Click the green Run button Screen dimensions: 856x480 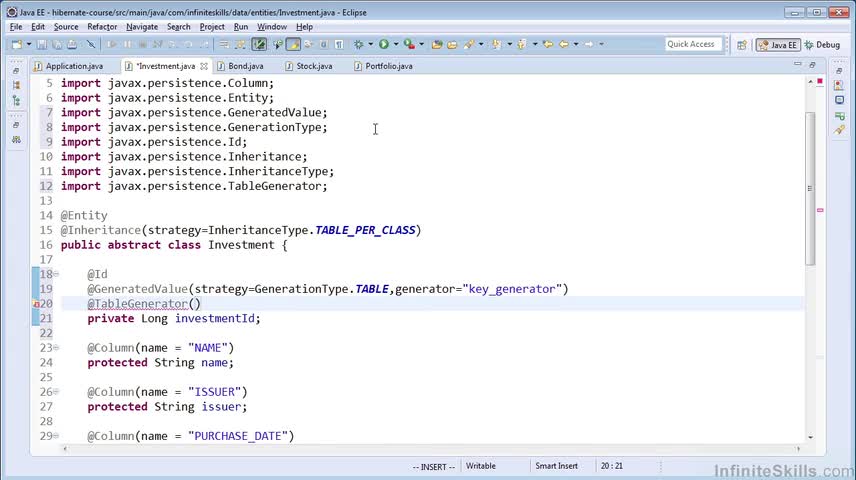[384, 44]
